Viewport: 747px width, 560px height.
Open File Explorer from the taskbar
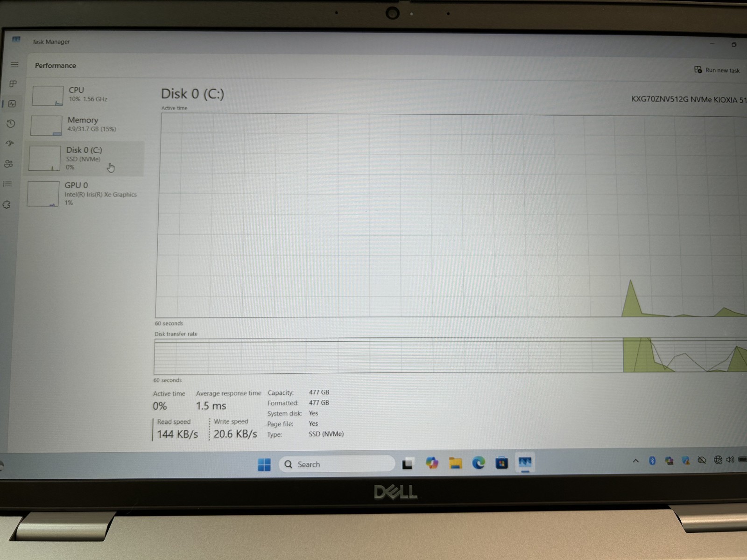[455, 463]
